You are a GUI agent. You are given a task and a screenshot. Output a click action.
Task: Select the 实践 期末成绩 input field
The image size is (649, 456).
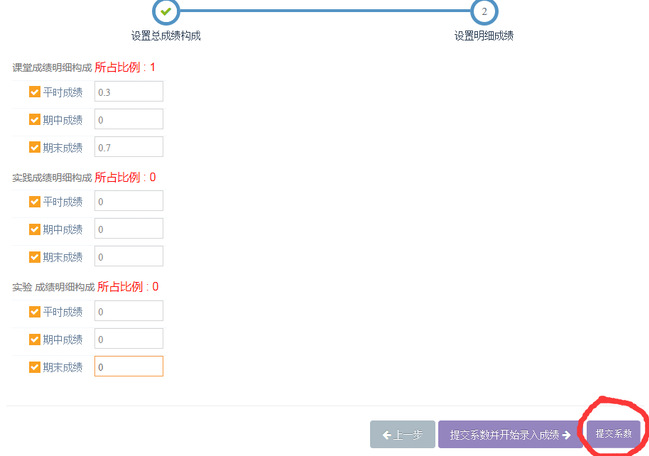pyautogui.click(x=128, y=257)
